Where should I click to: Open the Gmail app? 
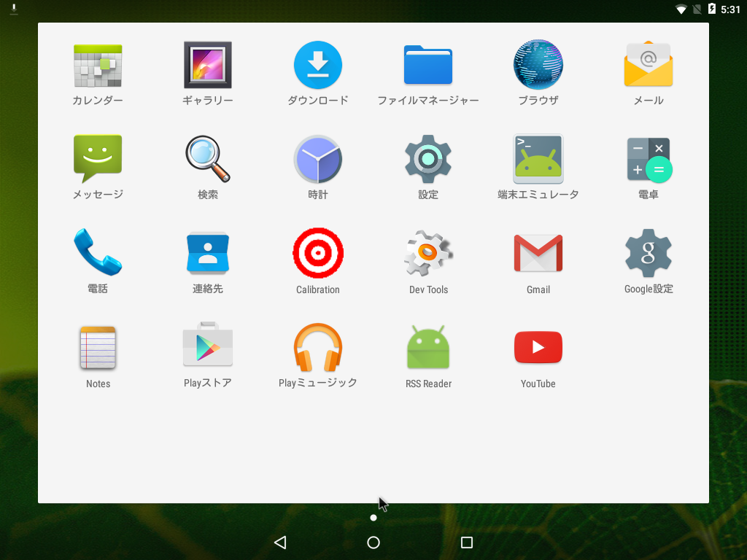click(x=538, y=253)
